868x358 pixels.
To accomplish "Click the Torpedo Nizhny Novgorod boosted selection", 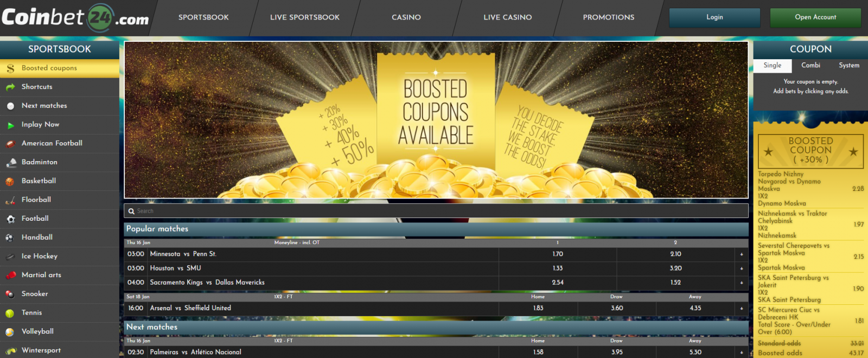I will tap(810, 189).
